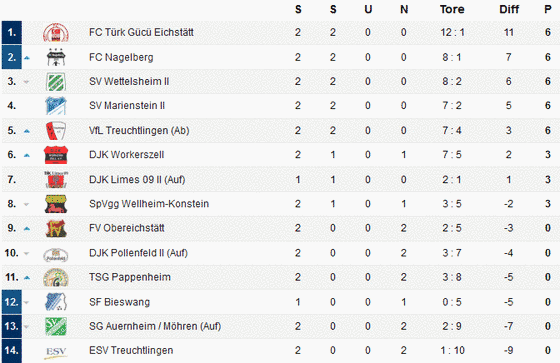Click the SpVgg Wellheim-Konstein crest
560x363 pixels.
point(56,204)
